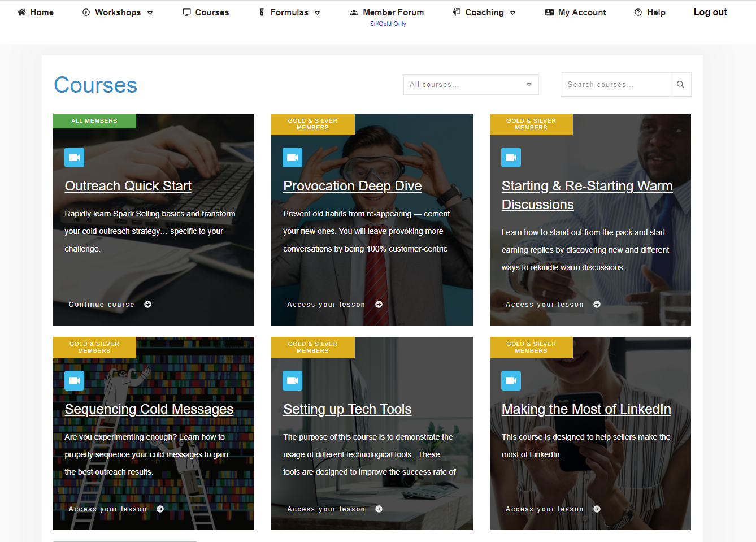The width and height of the screenshot is (756, 542).
Task: Click the search magnifier icon button
Action: pyautogui.click(x=680, y=85)
